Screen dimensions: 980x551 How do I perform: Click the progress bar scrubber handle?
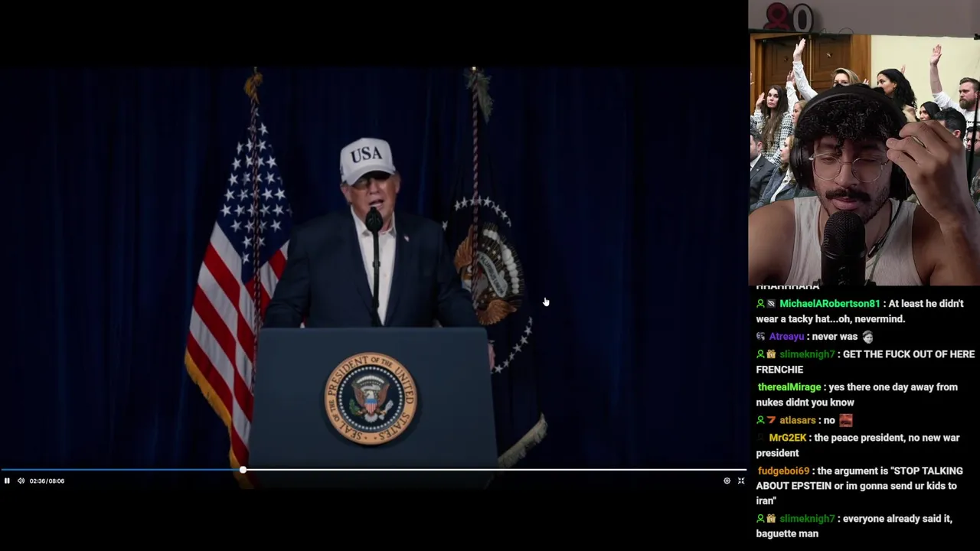click(243, 470)
